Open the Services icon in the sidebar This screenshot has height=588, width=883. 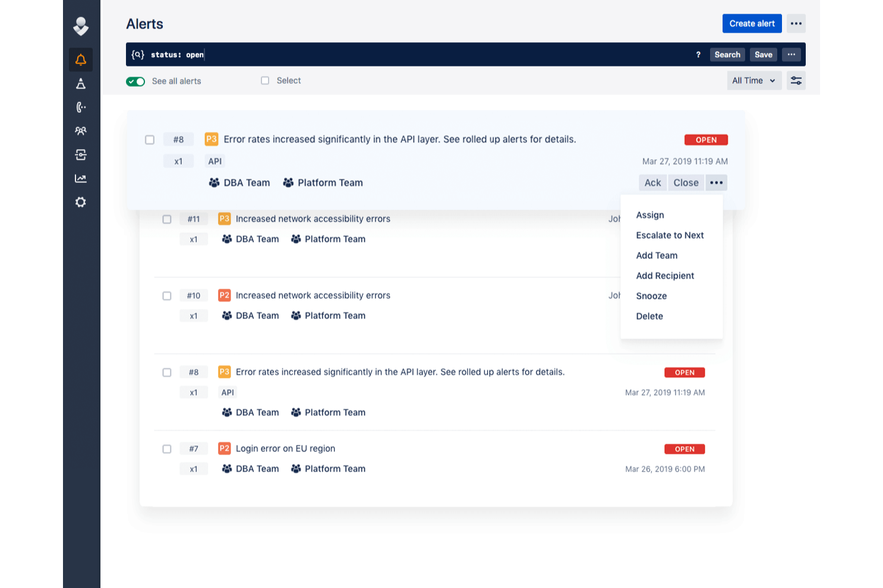click(x=81, y=154)
